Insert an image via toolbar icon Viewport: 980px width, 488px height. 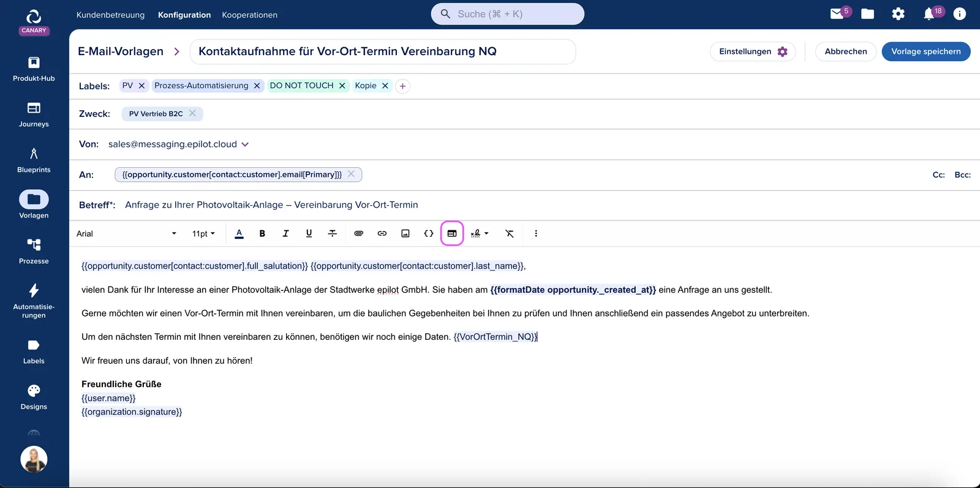click(405, 233)
